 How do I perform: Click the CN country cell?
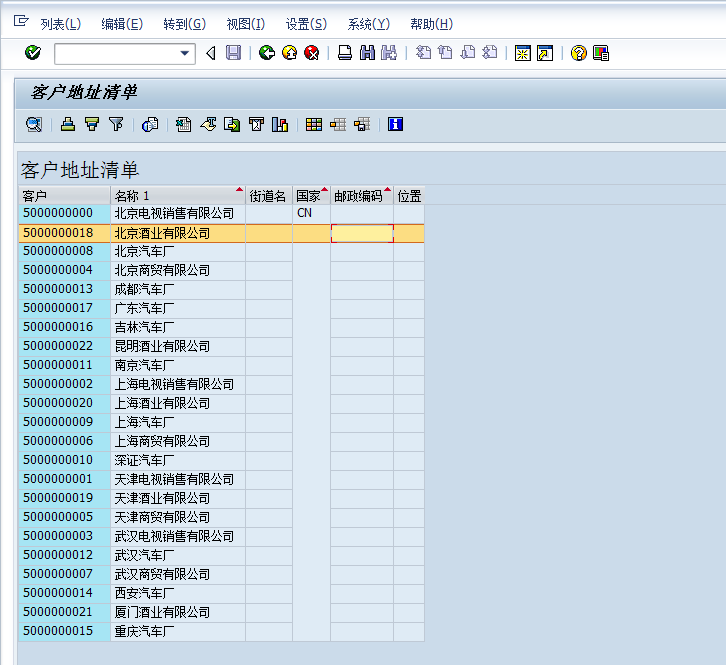pyautogui.click(x=311, y=213)
